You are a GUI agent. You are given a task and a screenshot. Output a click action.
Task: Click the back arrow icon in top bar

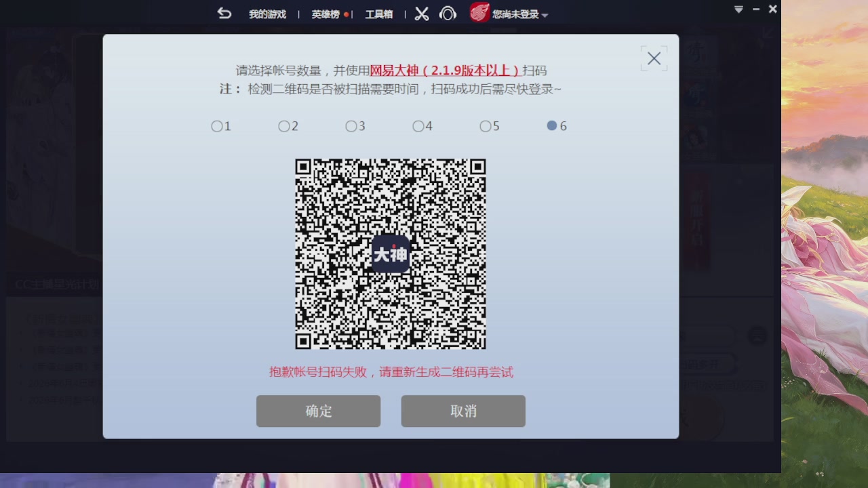click(x=224, y=14)
